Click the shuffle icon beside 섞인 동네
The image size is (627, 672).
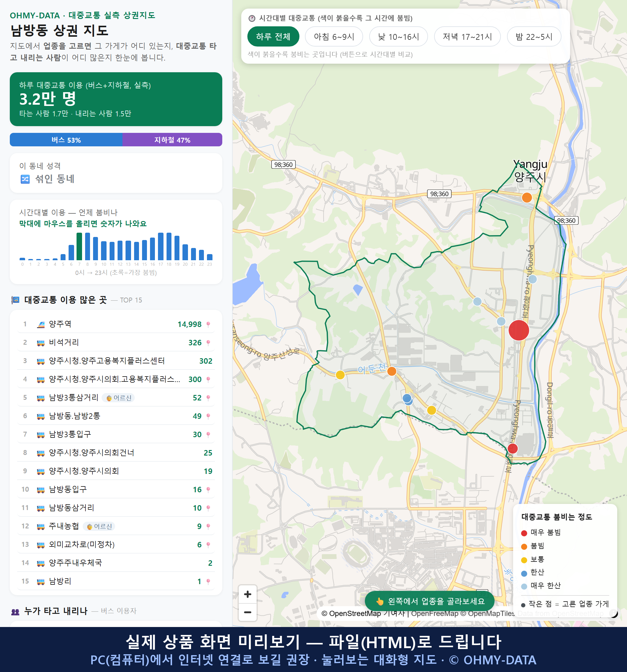[x=25, y=179]
